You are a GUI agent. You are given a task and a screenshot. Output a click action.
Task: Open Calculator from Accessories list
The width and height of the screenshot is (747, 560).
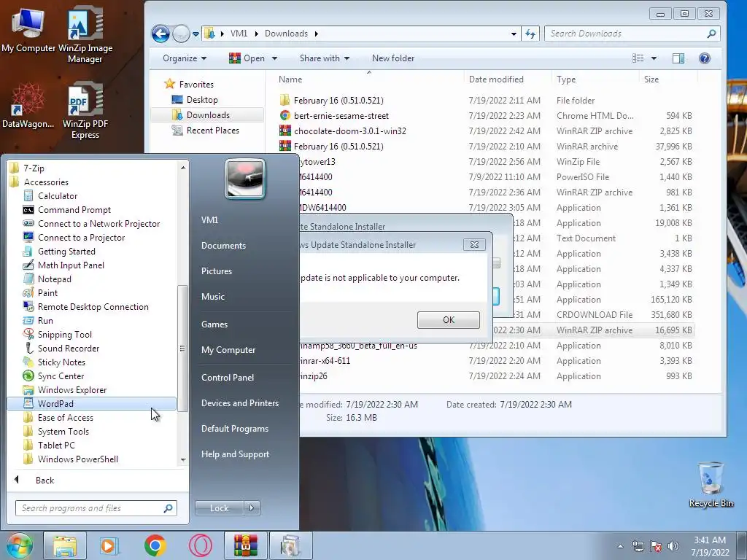click(x=57, y=195)
